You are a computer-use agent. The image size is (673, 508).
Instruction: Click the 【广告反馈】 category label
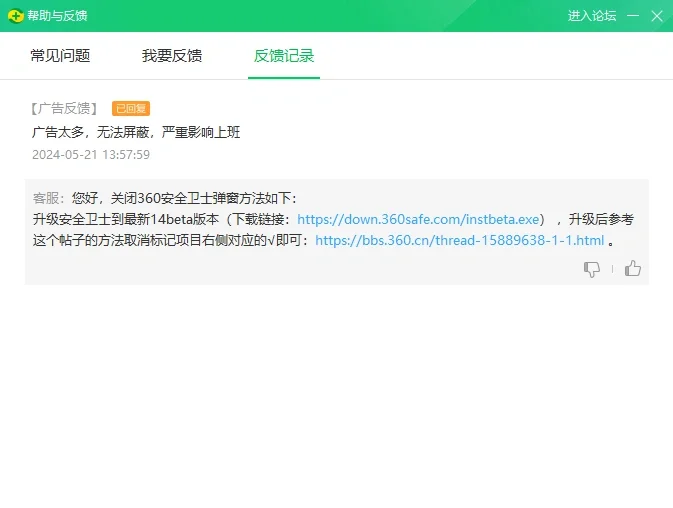pos(64,109)
